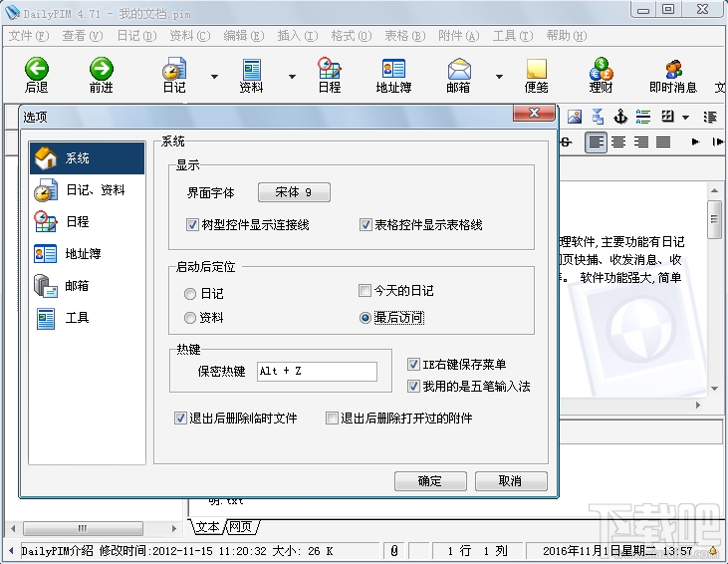The image size is (728, 564).
Task: Open the 日记 diary toolbar icon
Action: pos(174,69)
